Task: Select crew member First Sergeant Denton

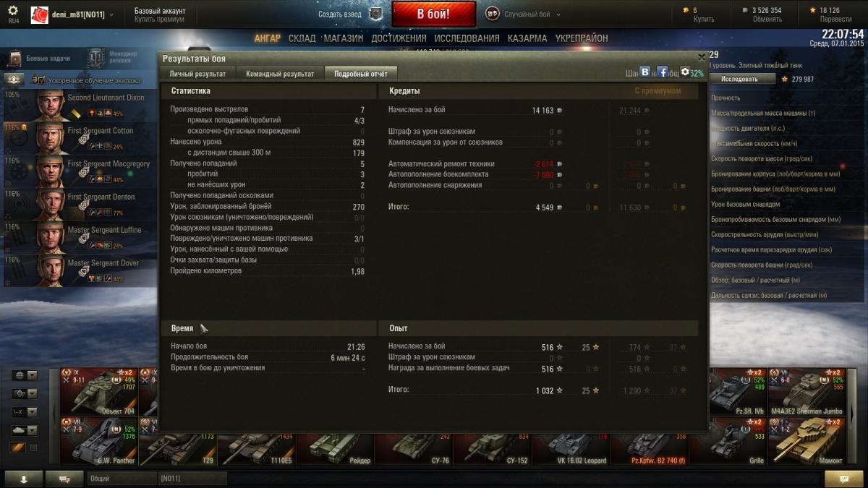Action: click(x=78, y=205)
